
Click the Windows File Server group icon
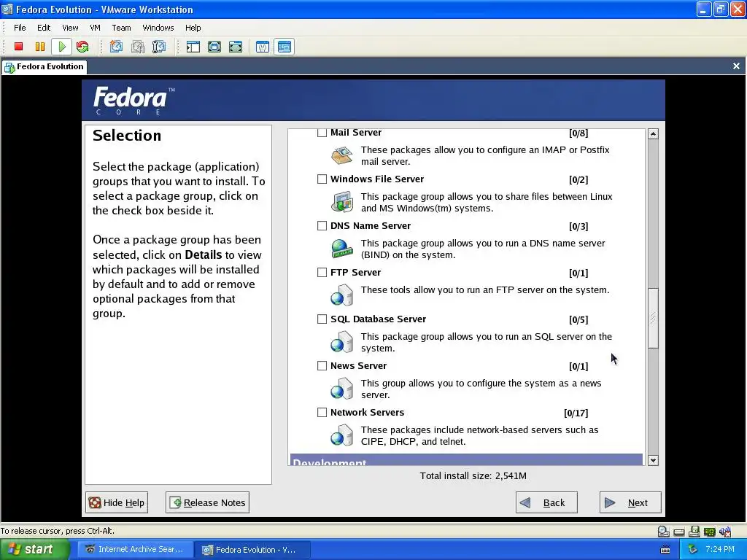click(x=342, y=201)
